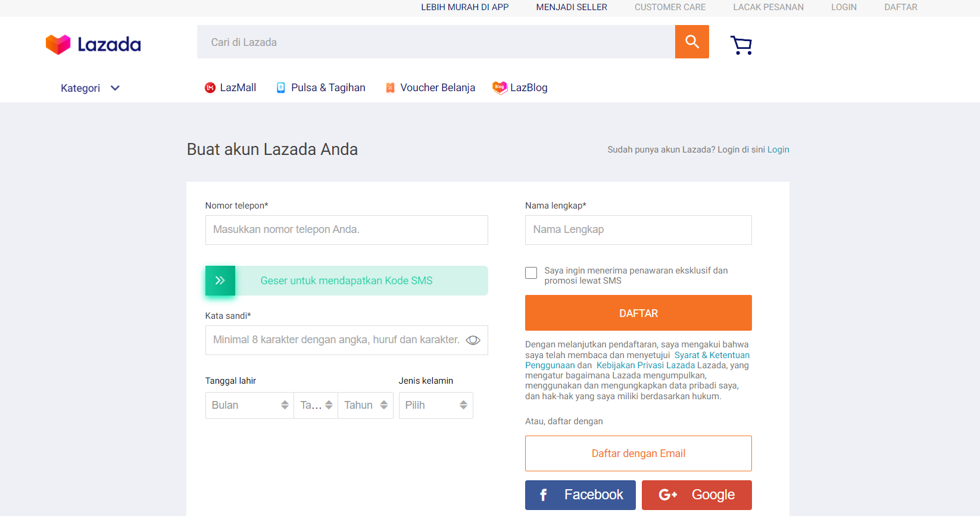Click the Nama lengkap input field

pos(638,230)
